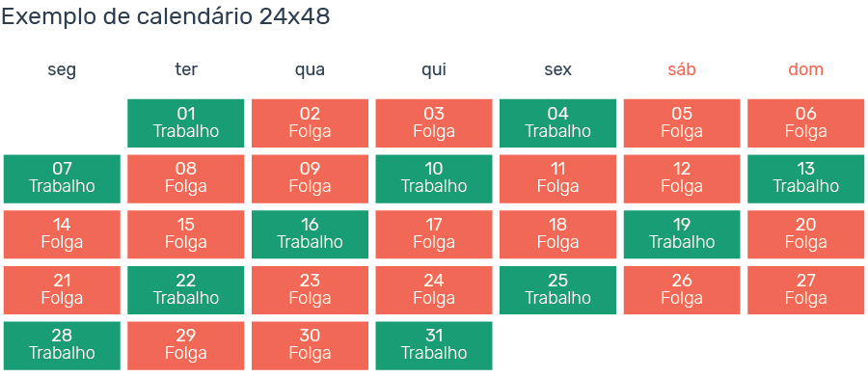Image resolution: width=868 pixels, height=378 pixels.
Task: Click the seg column header
Action: click(62, 70)
